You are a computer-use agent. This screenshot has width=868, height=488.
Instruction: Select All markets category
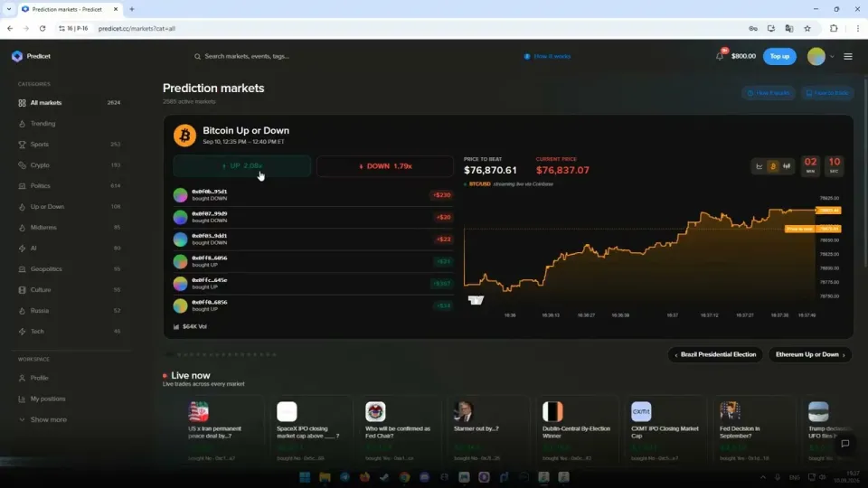point(70,103)
